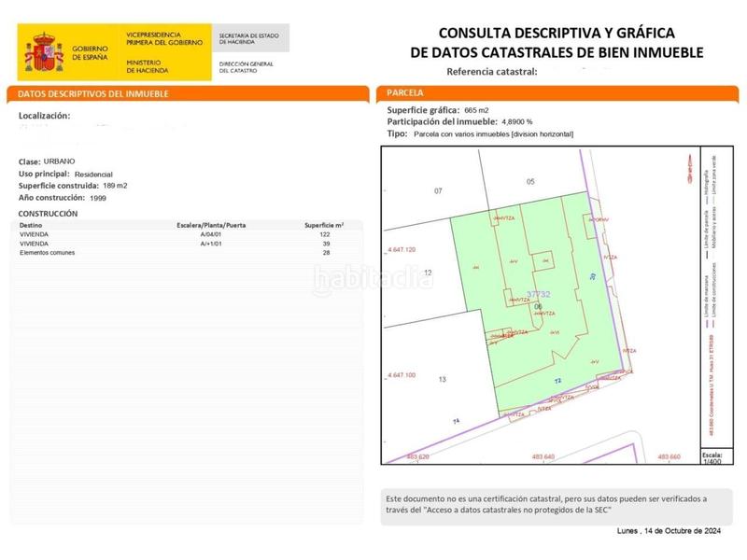Click the blue 37732 parcel number on map
Viewport: 747px width, 560px height.
tap(538, 294)
